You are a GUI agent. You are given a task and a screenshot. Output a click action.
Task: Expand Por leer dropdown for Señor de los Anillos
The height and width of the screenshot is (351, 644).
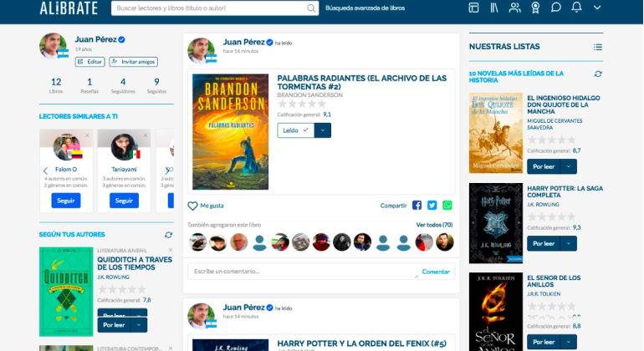pyautogui.click(x=569, y=342)
